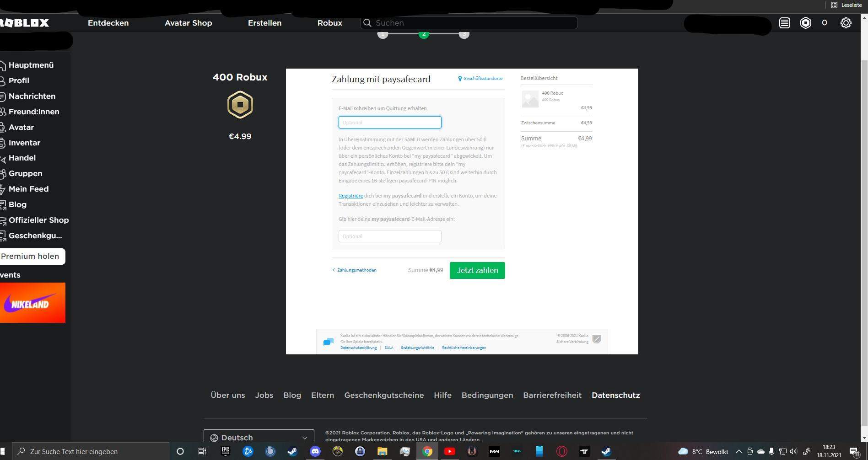Click the Premium holen button
This screenshot has width=868, height=460.
coord(29,256)
